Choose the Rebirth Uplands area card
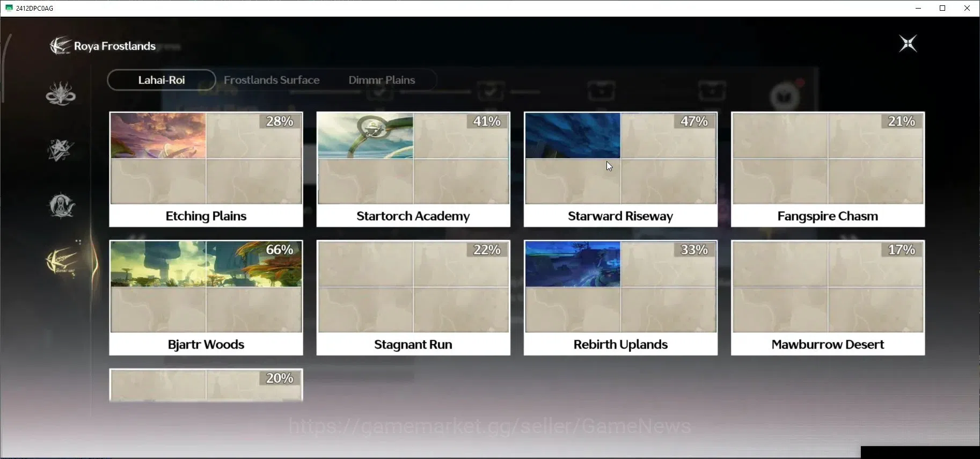980x459 pixels. point(620,297)
